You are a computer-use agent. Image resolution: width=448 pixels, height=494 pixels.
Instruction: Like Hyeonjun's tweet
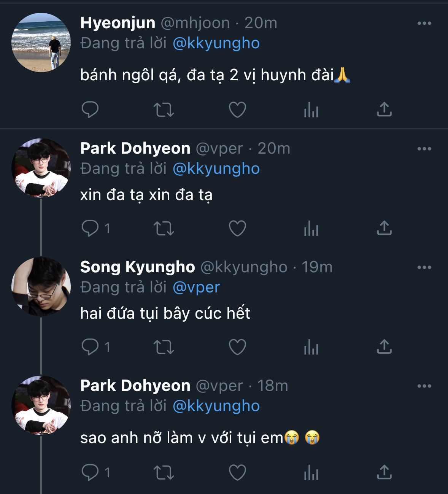click(x=237, y=110)
